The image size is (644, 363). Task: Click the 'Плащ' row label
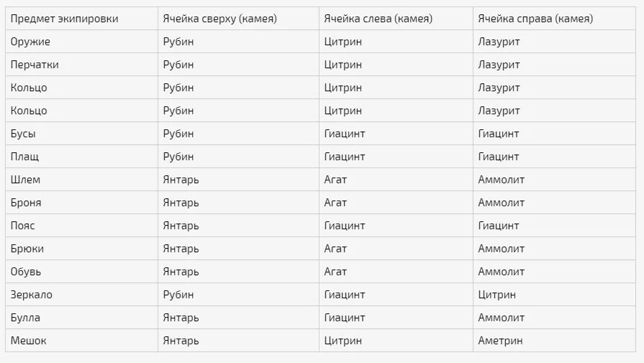pos(81,156)
